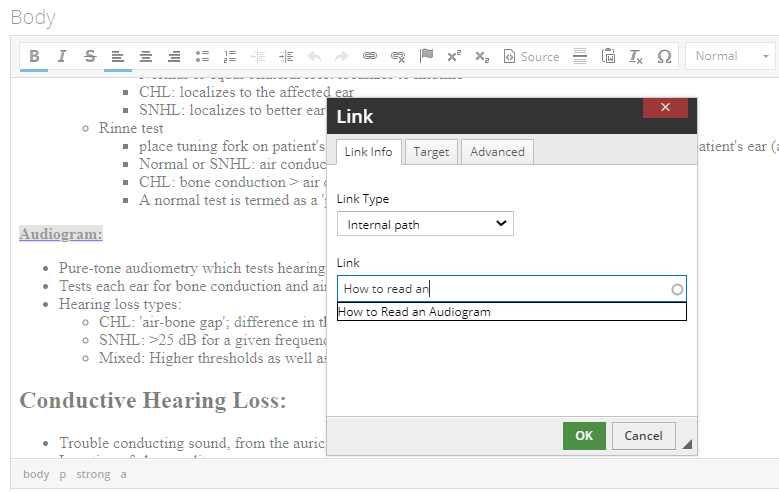Select 'body' in the elements path

36,474
